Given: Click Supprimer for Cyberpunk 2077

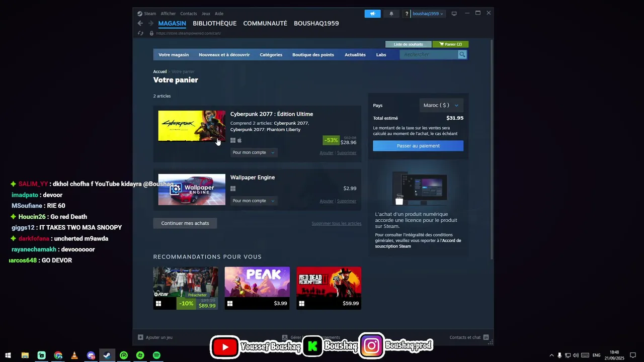Looking at the screenshot, I should click(347, 153).
